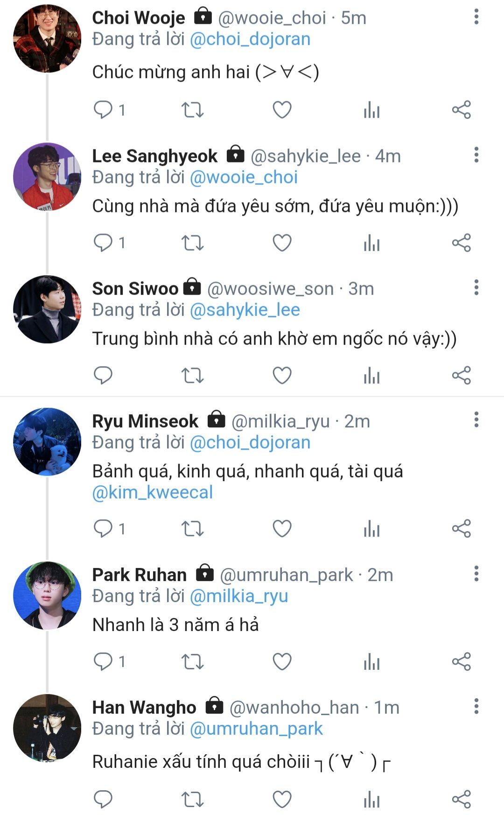This screenshot has width=504, height=815.
Task: Open more options on Son Siwoo's tweet
Action: [476, 288]
